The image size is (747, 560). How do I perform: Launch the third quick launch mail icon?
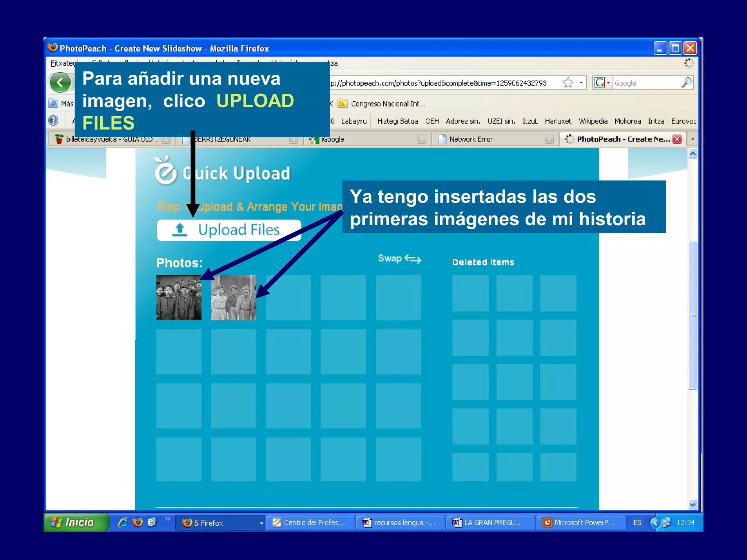(x=152, y=522)
